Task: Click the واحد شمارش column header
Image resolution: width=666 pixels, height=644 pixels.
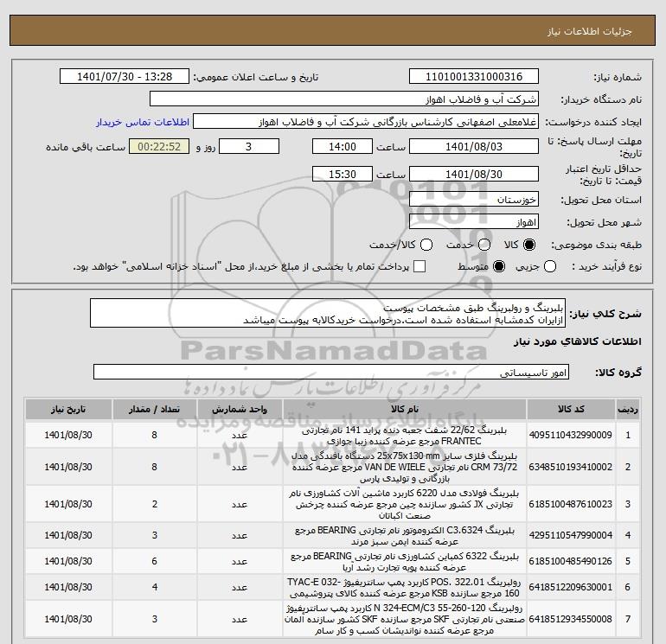Action: tap(240, 409)
